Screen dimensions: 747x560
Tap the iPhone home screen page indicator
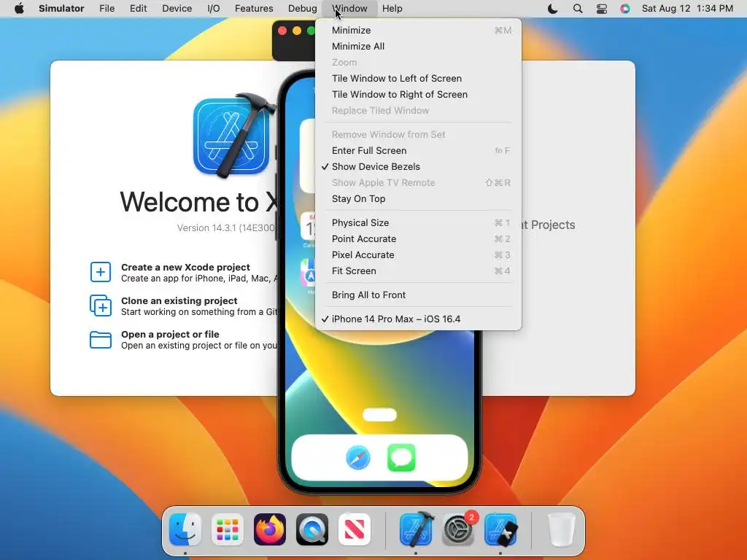tap(379, 415)
